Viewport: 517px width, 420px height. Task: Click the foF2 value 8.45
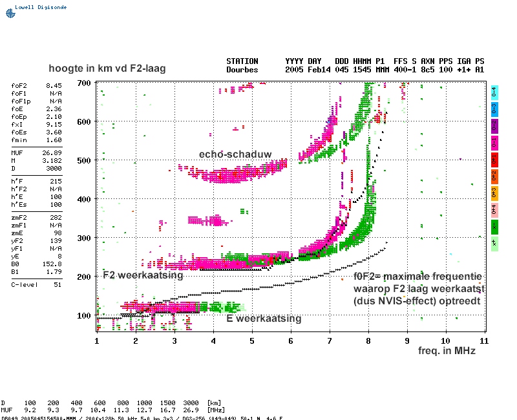point(53,85)
